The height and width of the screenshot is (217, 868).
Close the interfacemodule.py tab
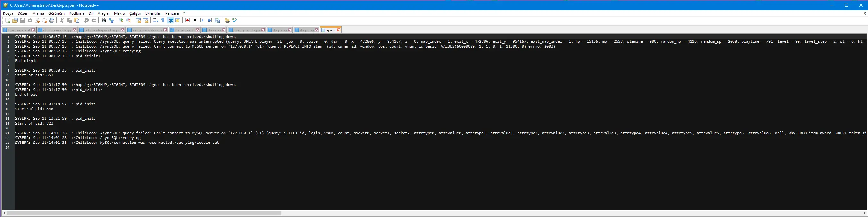[x=74, y=30]
